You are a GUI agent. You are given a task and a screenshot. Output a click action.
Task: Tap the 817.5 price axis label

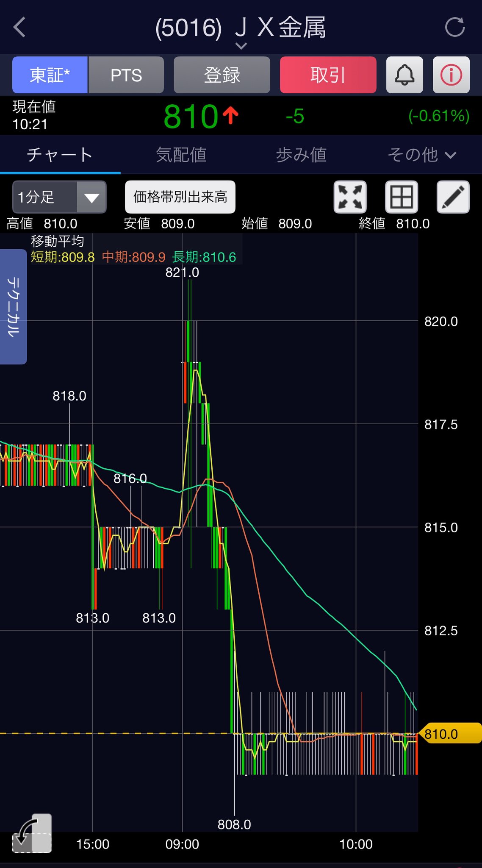click(441, 424)
